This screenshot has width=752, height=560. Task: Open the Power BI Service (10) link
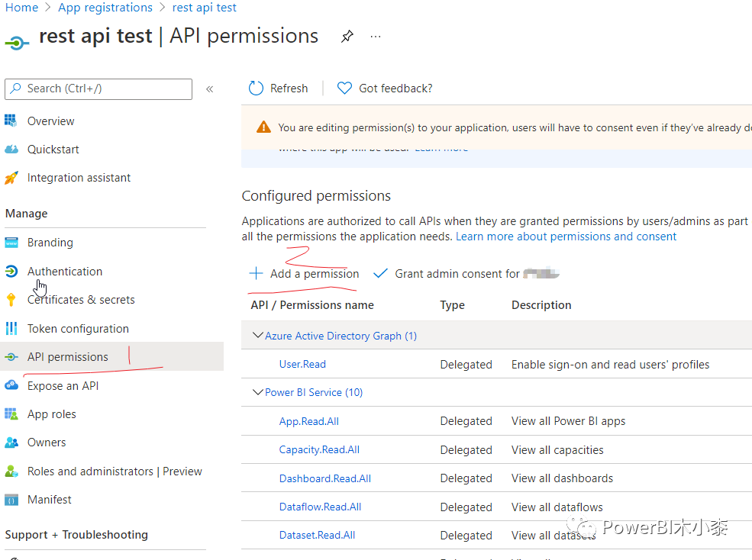[x=314, y=392]
